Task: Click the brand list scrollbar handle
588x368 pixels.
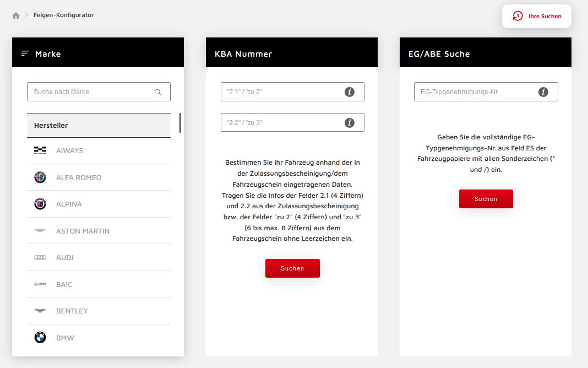Action: [180, 123]
